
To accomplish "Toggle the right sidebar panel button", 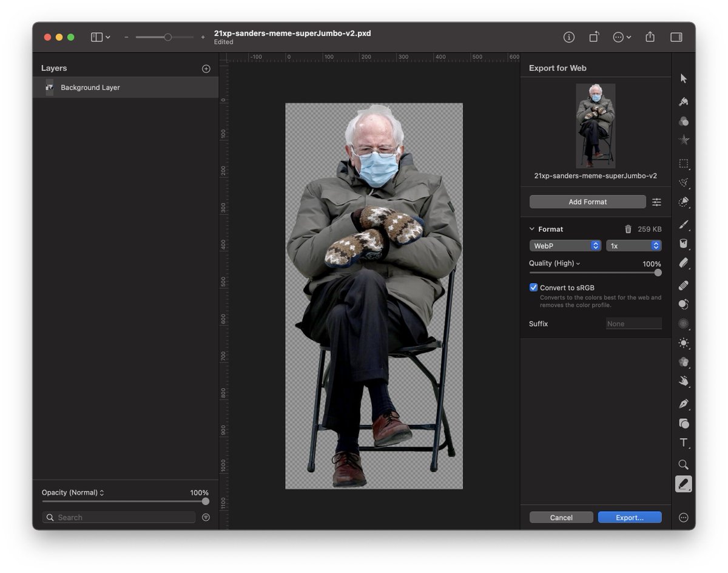I will 676,37.
